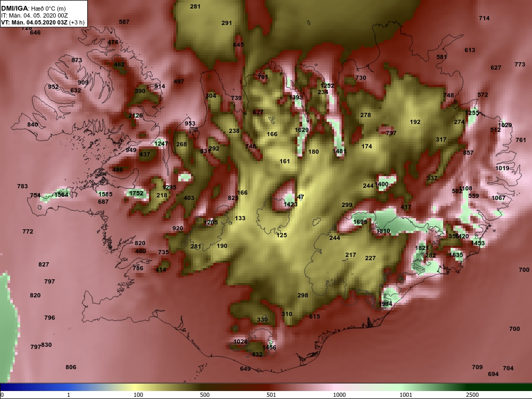Click the map value 174
Screen dimensions: 532x399
pos(367,146)
